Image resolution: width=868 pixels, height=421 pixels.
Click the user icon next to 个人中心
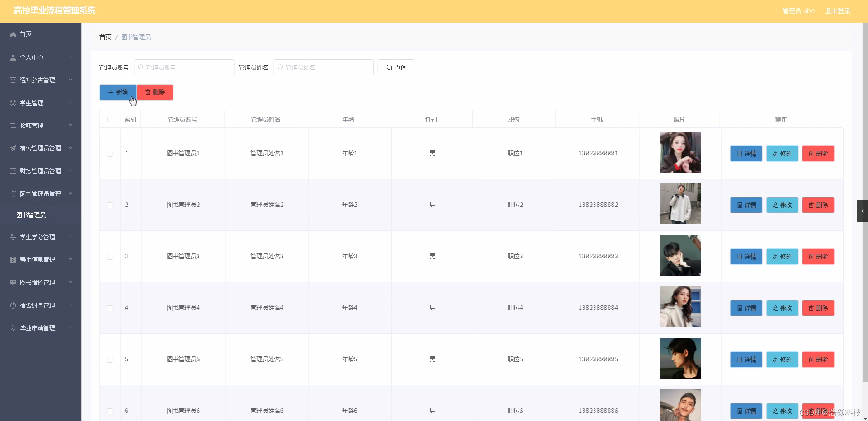[13, 57]
